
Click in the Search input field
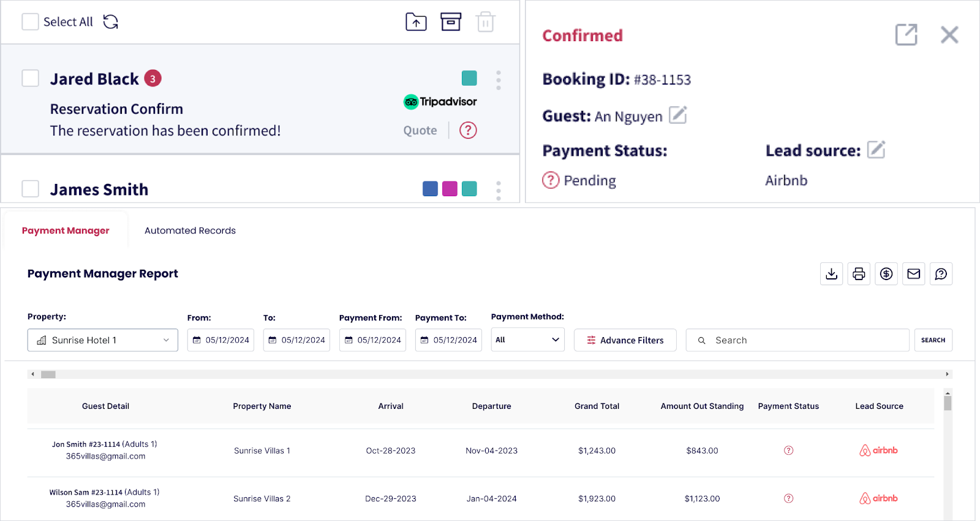click(797, 340)
